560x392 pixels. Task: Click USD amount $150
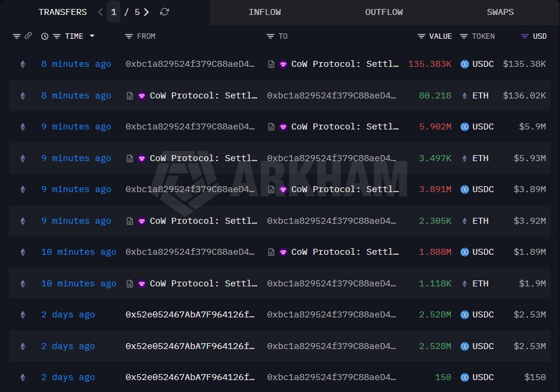pyautogui.click(x=535, y=377)
